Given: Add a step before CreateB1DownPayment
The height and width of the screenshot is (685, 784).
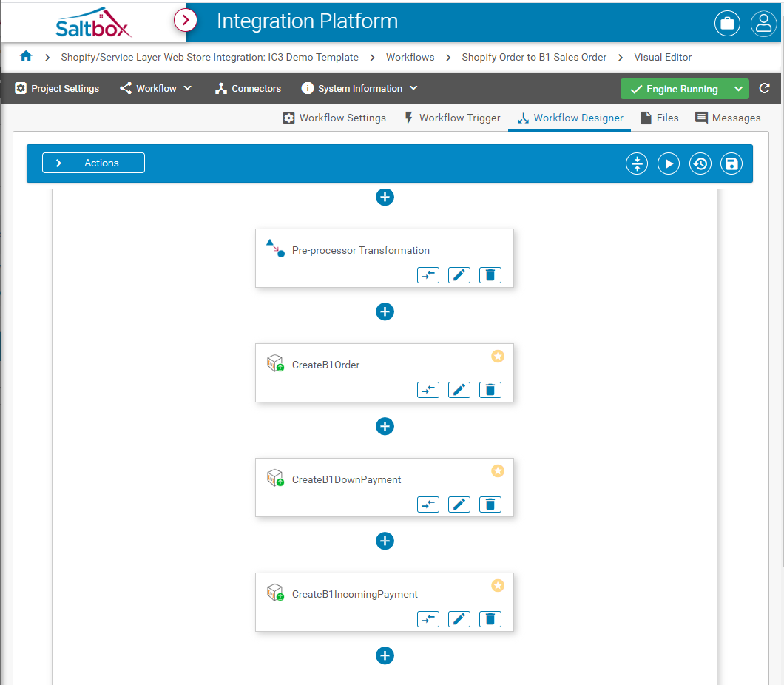Looking at the screenshot, I should coord(385,427).
